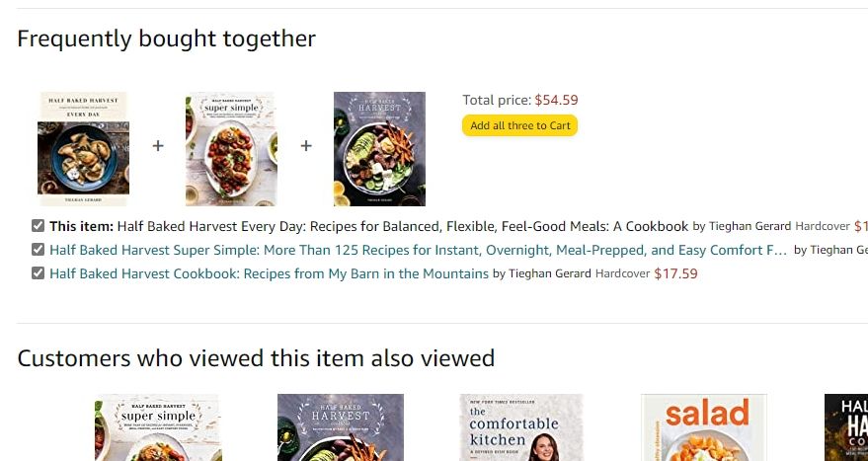View Super Simple in 'also viewed' carousel

(158, 427)
